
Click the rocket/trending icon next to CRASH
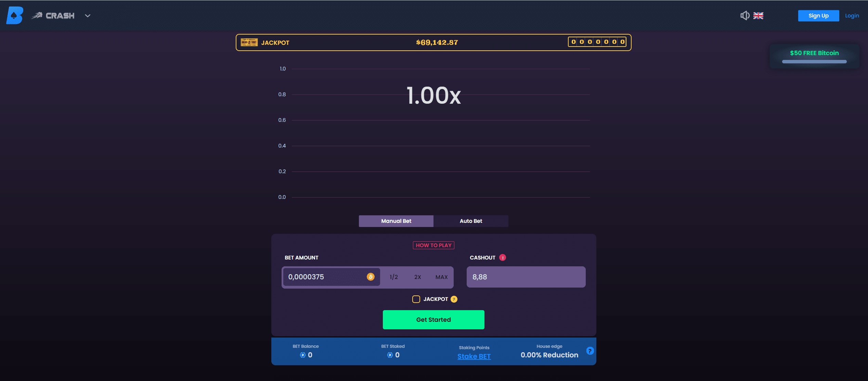click(x=38, y=15)
